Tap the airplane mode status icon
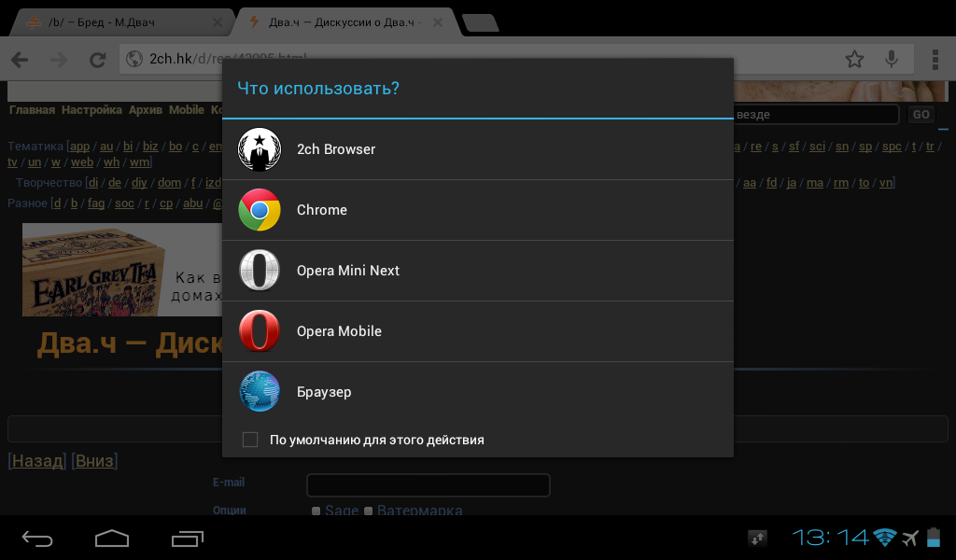Screen dimensions: 956x560 point(910,538)
